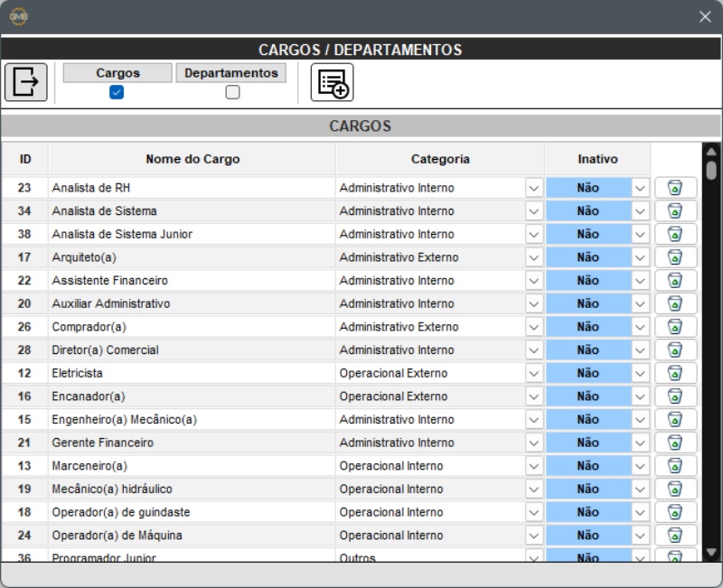
Task: Remove the Eletricista cargo via trash icon
Action: tap(675, 373)
